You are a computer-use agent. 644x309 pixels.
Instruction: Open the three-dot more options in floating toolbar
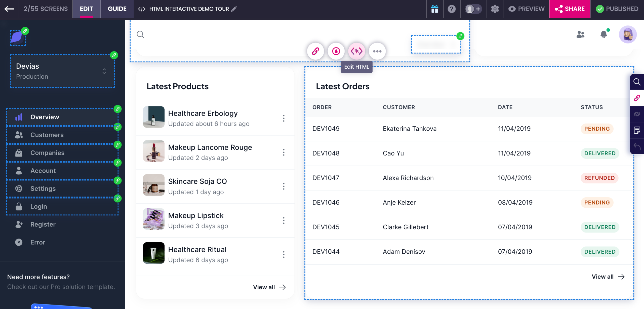click(377, 51)
